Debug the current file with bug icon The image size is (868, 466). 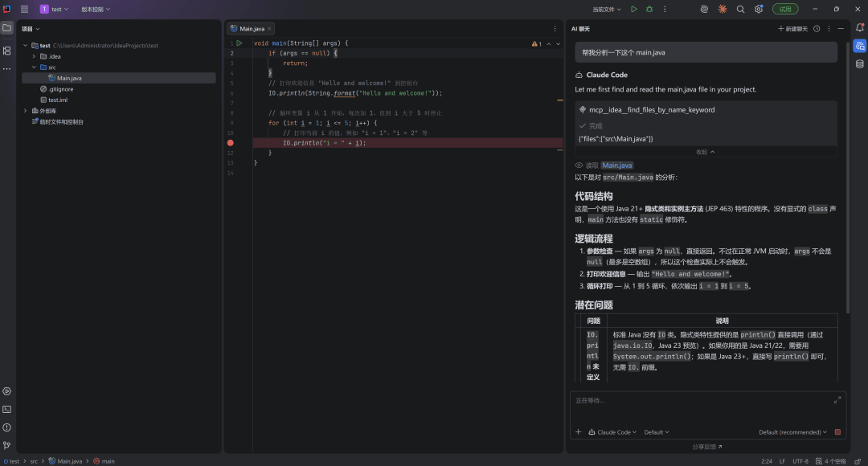649,9
